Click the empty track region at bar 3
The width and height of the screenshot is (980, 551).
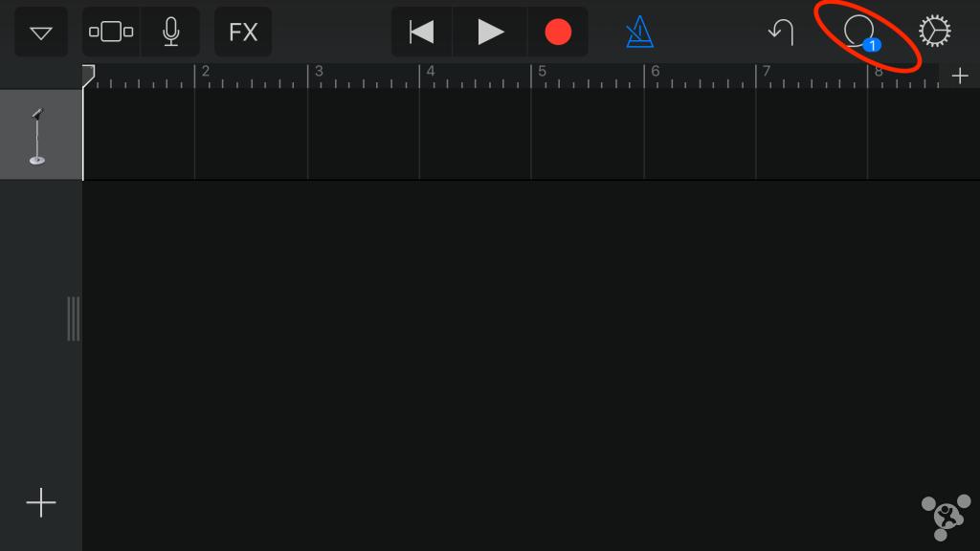pos(363,135)
